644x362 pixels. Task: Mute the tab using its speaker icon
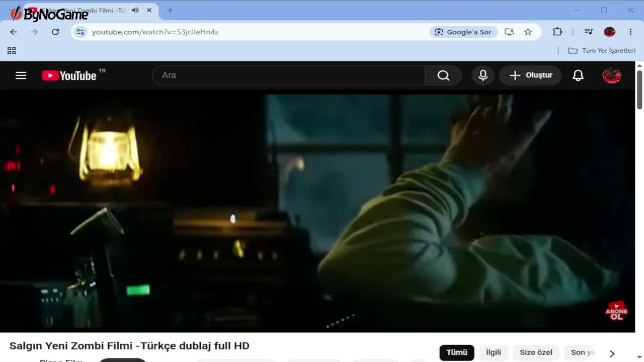tap(135, 10)
